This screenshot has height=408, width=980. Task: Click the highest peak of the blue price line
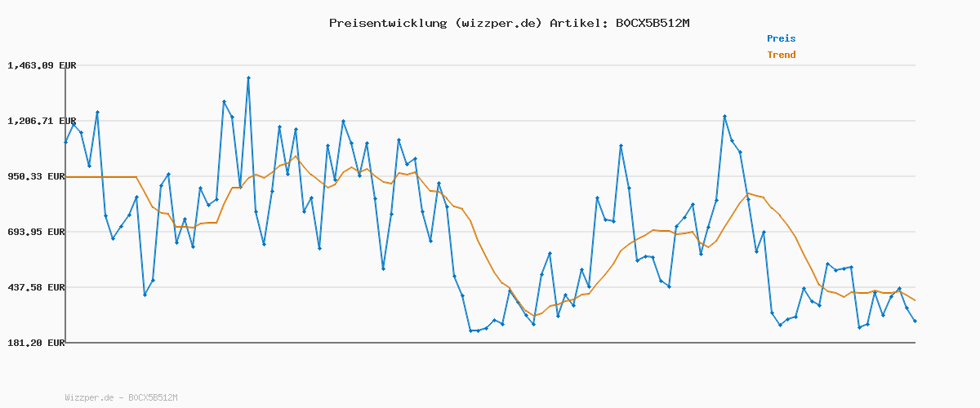[x=248, y=78]
